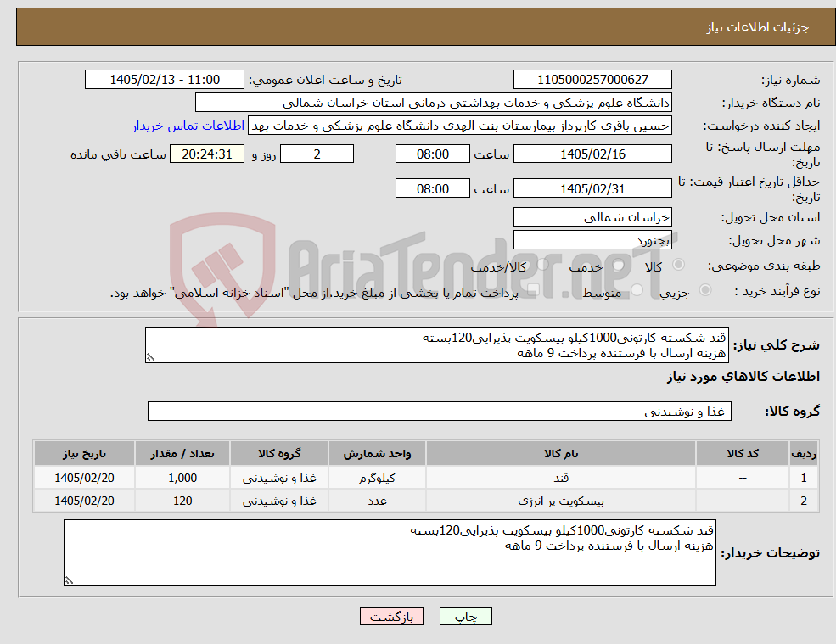Click the گروه کالا column header
This screenshot has width=836, height=644.
279,453
